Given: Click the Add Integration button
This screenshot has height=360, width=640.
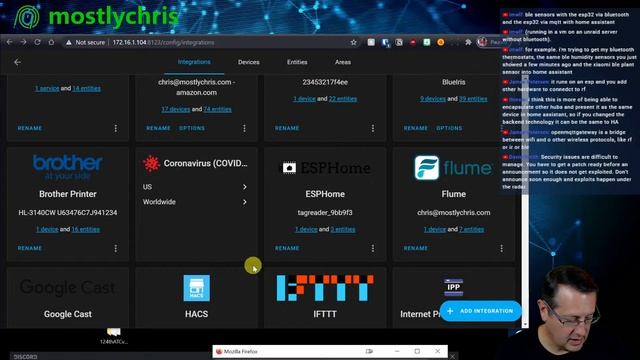Looking at the screenshot, I should tap(480, 311).
